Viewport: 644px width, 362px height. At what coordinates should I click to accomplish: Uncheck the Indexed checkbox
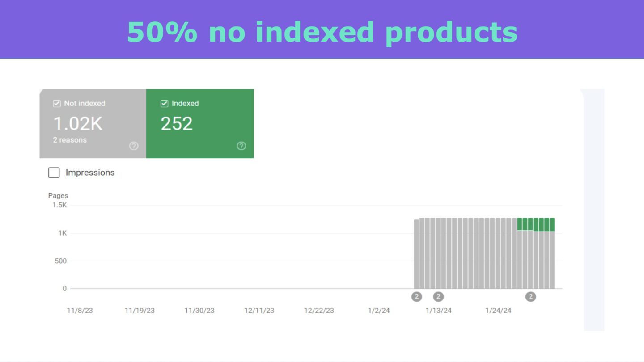[x=164, y=104]
